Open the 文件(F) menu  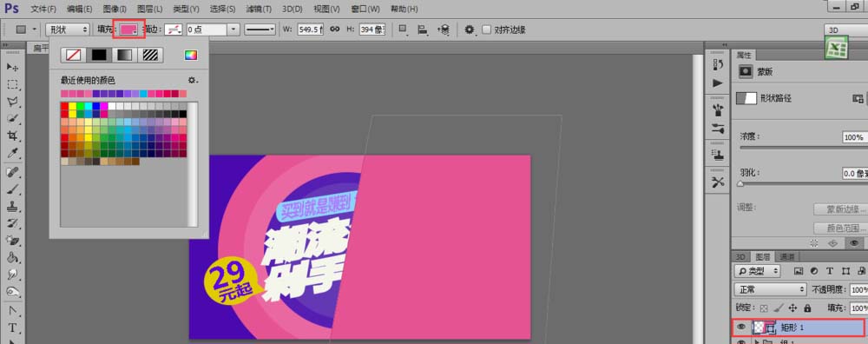pos(43,10)
